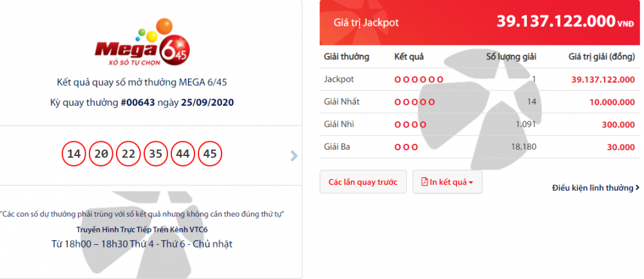Select the Giải Ba prize row

coord(480,147)
